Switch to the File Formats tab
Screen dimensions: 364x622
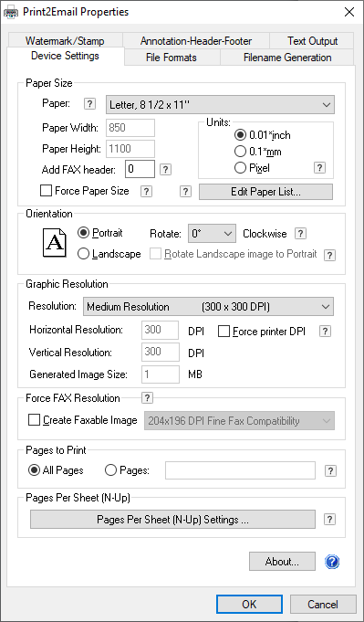click(x=172, y=58)
